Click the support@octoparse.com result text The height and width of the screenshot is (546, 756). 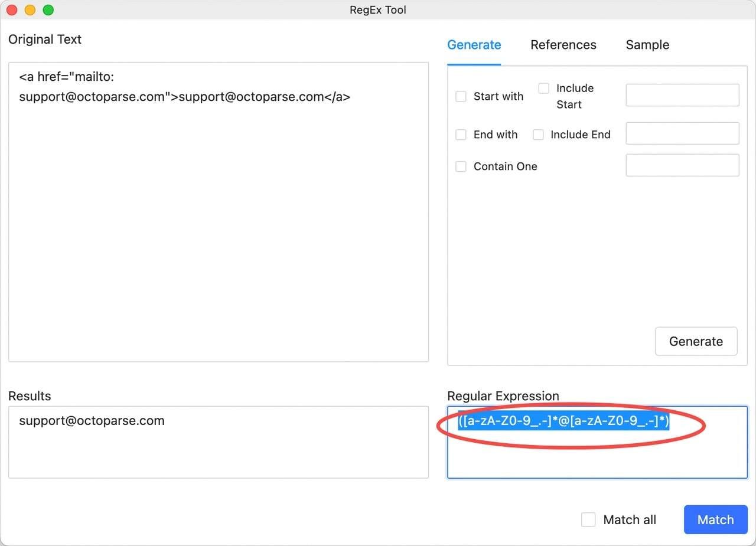92,421
